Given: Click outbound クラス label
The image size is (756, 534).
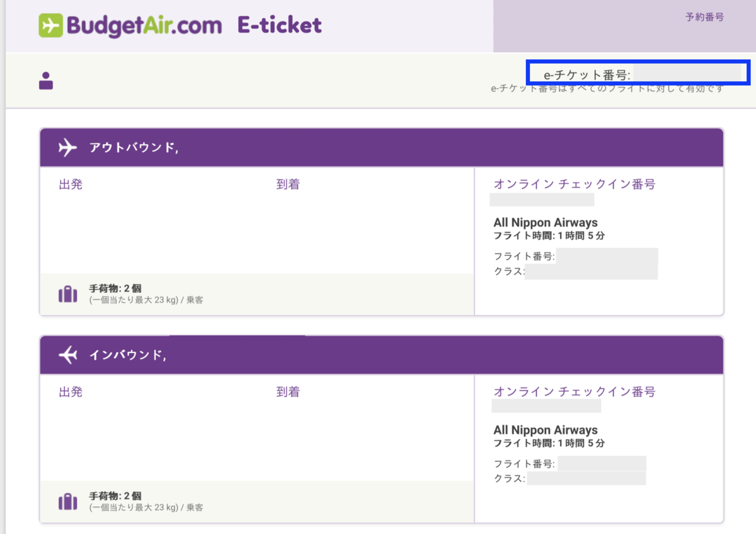Looking at the screenshot, I should tap(509, 271).
